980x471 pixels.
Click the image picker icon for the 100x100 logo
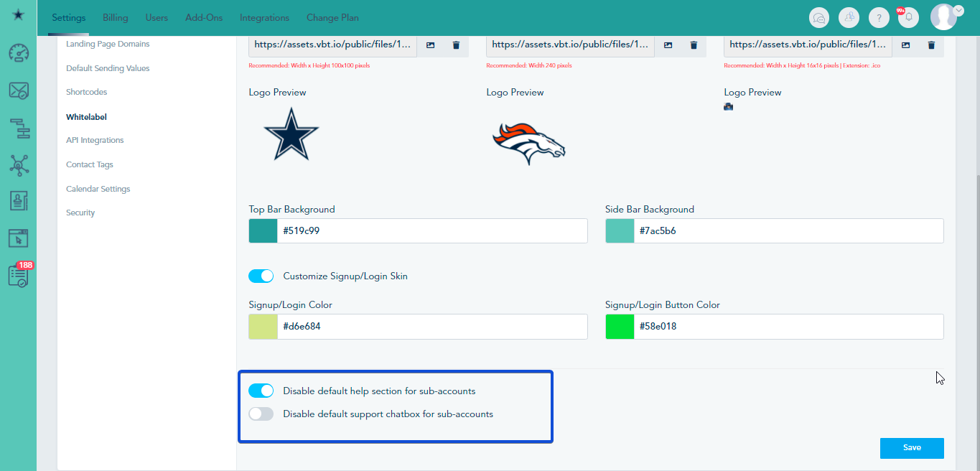coord(430,45)
